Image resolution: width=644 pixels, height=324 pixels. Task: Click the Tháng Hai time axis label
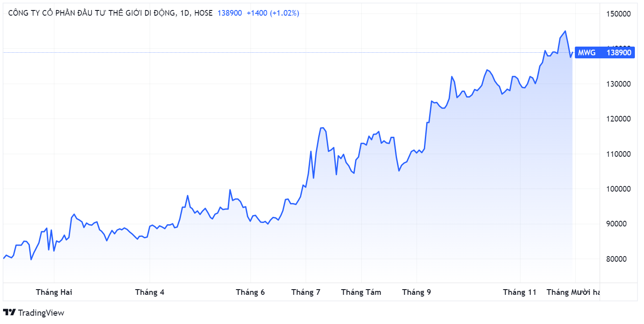[54, 292]
